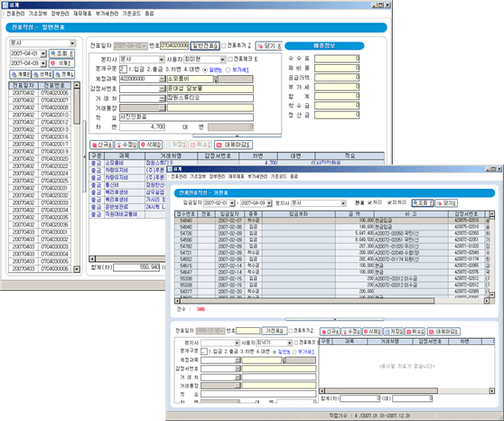Uncheck the 처리 checkbox in 가전표 window
504x421 pixels.
coord(369,202)
